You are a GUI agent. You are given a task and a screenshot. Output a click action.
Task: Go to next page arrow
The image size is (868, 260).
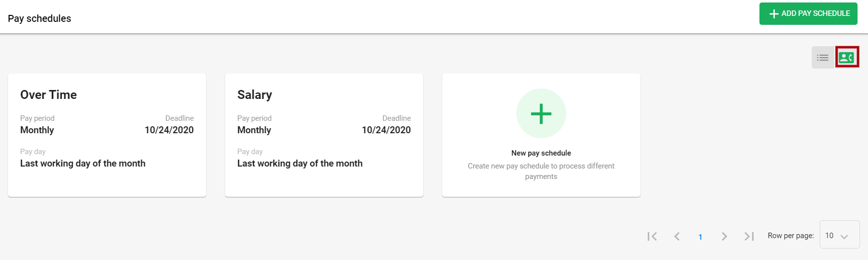click(724, 236)
